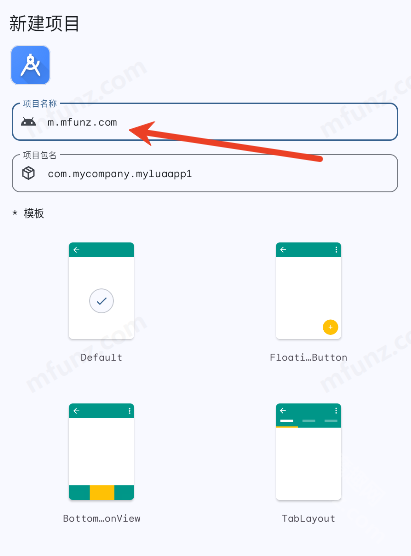Select the FloatingActionButton template thumbnail
This screenshot has width=411, height=556.
click(309, 290)
